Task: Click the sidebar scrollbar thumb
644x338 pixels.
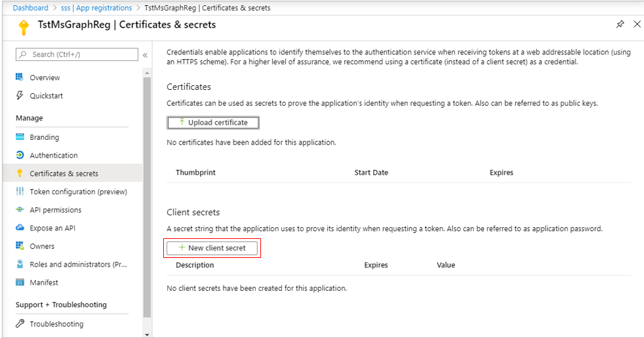Action: [x=147, y=198]
